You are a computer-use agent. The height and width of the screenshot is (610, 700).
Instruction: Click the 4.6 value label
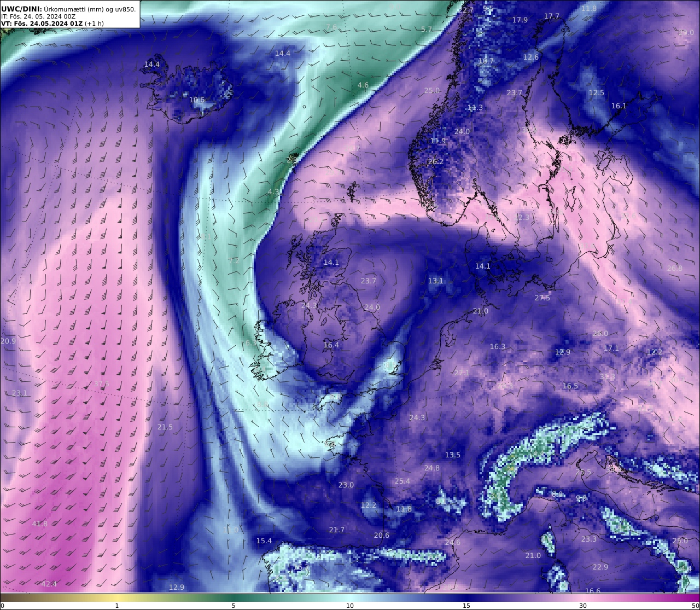(363, 85)
